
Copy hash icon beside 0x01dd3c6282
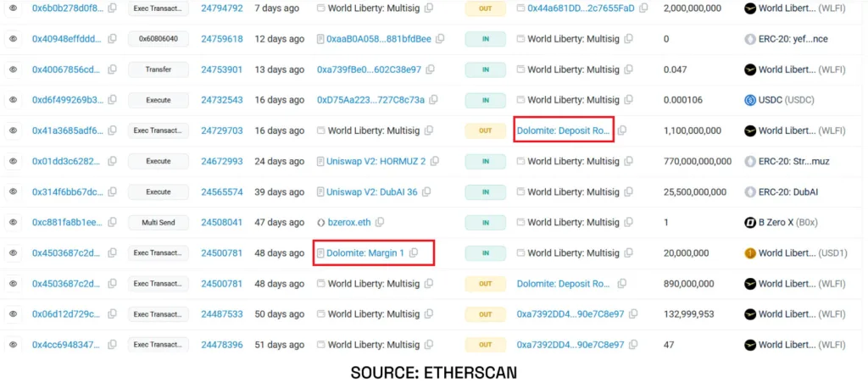113,162
